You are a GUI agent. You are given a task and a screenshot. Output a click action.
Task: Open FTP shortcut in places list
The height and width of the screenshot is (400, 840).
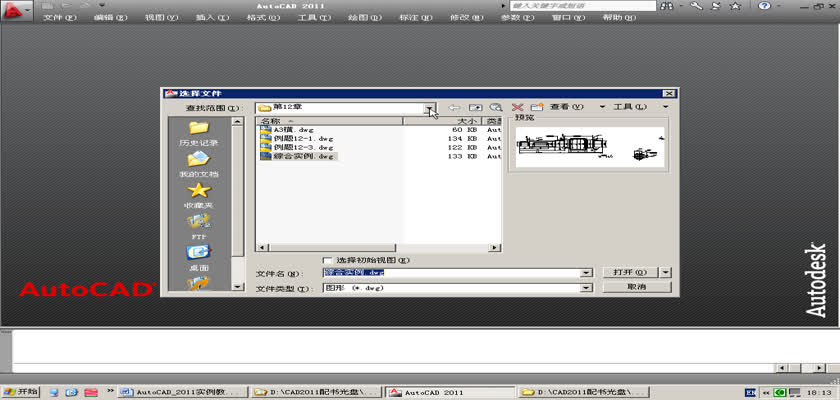click(199, 227)
